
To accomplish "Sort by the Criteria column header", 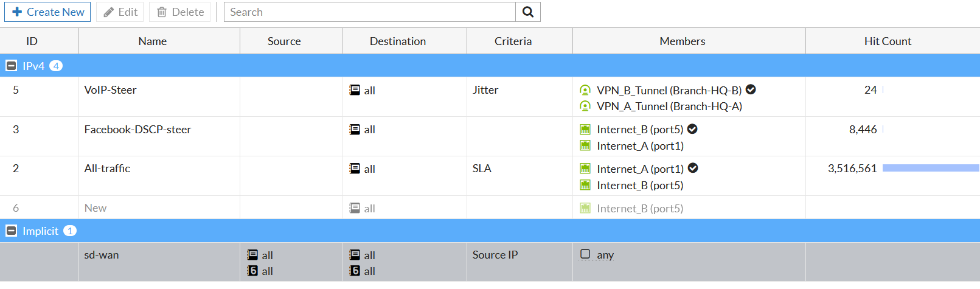I will point(513,41).
